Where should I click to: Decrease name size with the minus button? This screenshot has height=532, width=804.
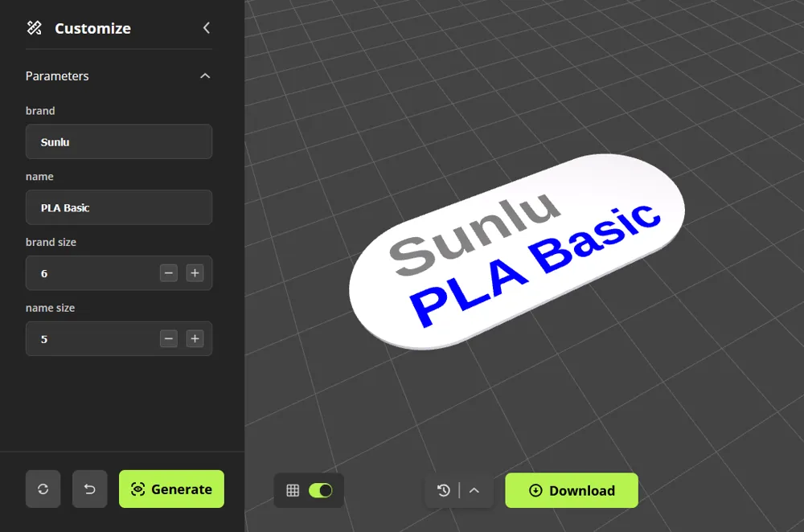pos(169,339)
